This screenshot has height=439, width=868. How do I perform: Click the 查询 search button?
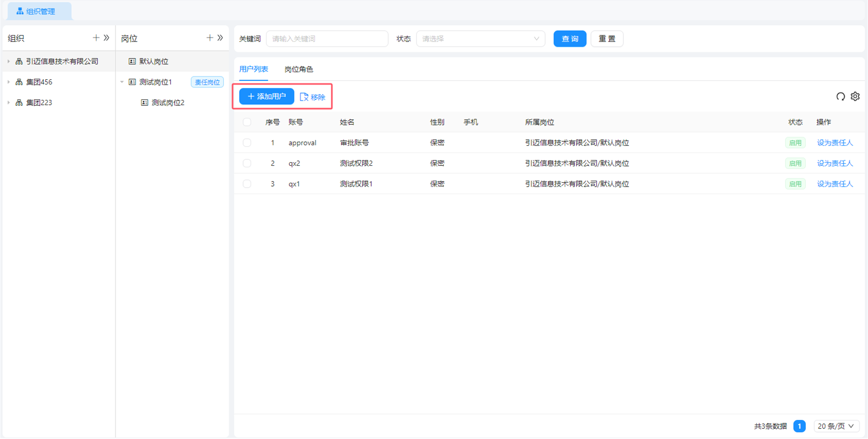570,39
